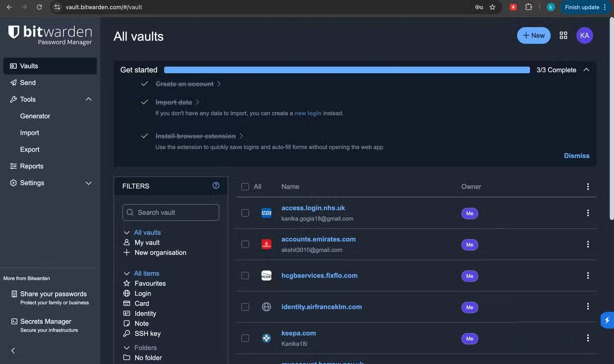Open Vaults in the sidebar
The height and width of the screenshot is (364, 614).
[50, 66]
